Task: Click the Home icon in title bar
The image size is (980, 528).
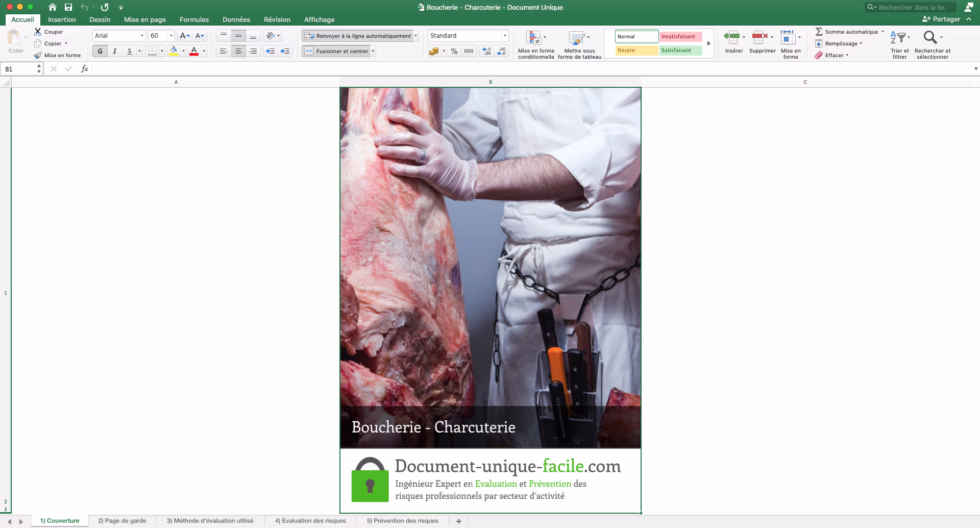Action: 53,7
